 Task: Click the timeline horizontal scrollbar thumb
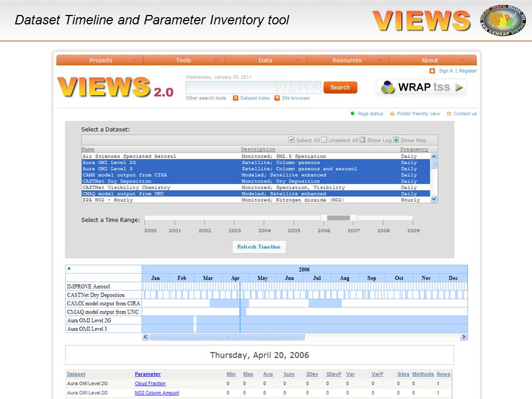pyautogui.click(x=227, y=337)
